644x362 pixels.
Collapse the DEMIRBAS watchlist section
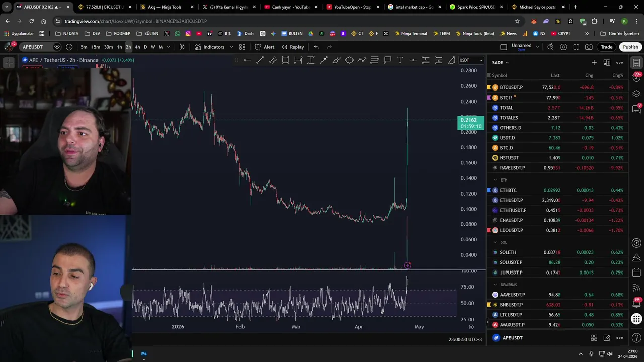click(495, 285)
